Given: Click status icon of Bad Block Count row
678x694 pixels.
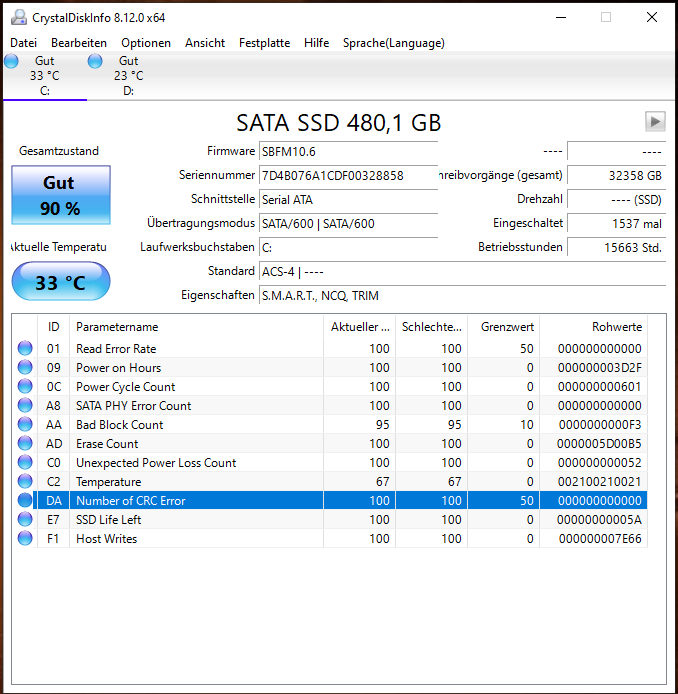Looking at the screenshot, I should point(25,424).
